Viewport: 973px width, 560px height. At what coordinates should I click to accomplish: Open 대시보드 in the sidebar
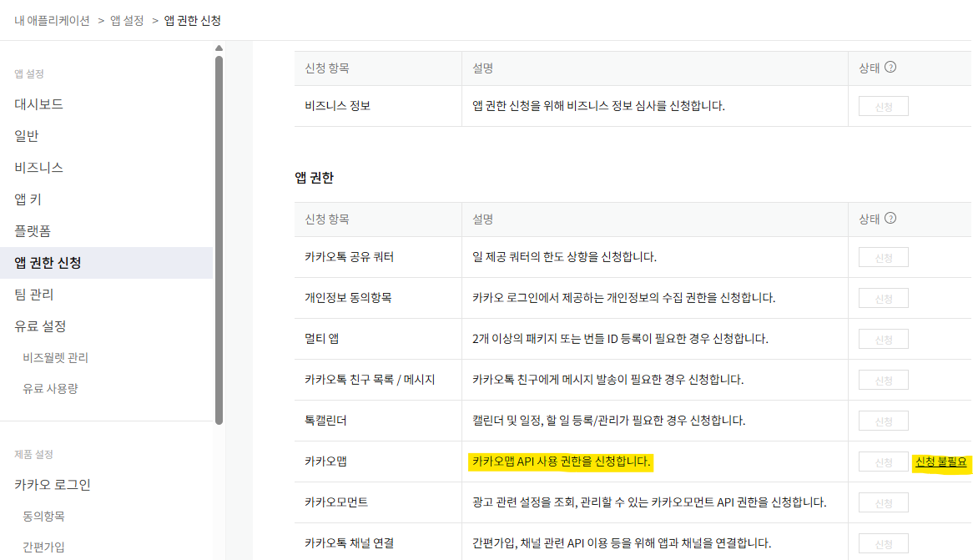(x=38, y=104)
